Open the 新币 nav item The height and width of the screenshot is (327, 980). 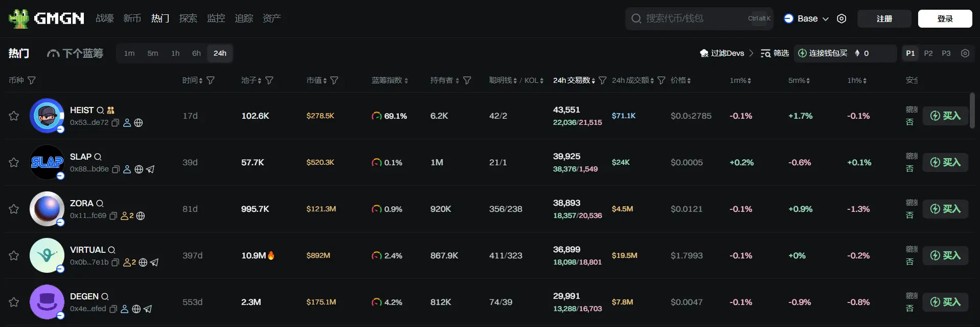pyautogui.click(x=132, y=18)
